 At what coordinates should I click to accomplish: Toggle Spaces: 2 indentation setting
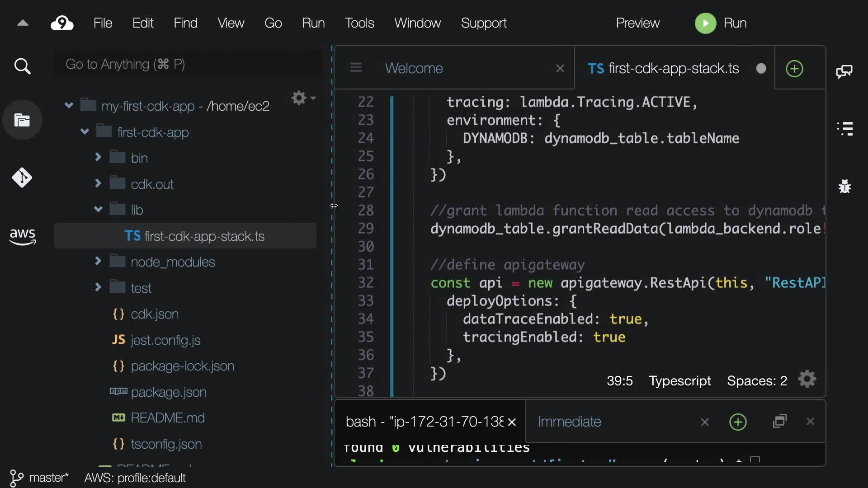click(757, 381)
